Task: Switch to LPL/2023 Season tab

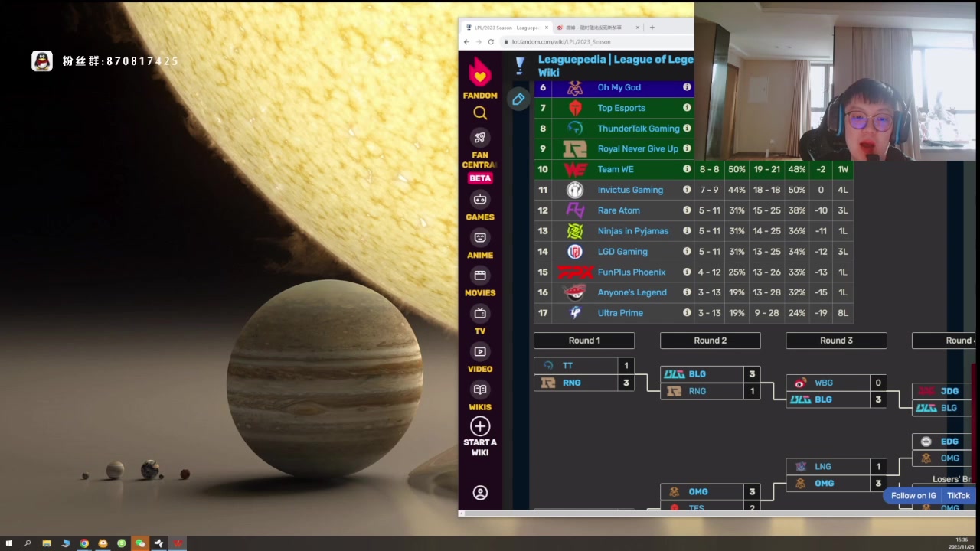Action: (506, 28)
